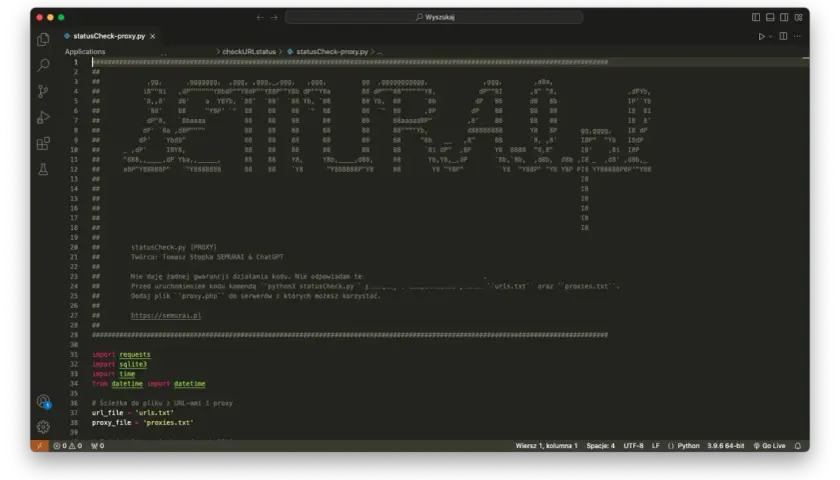Click the statusCheck.py [PROXY] comment text

174,248
